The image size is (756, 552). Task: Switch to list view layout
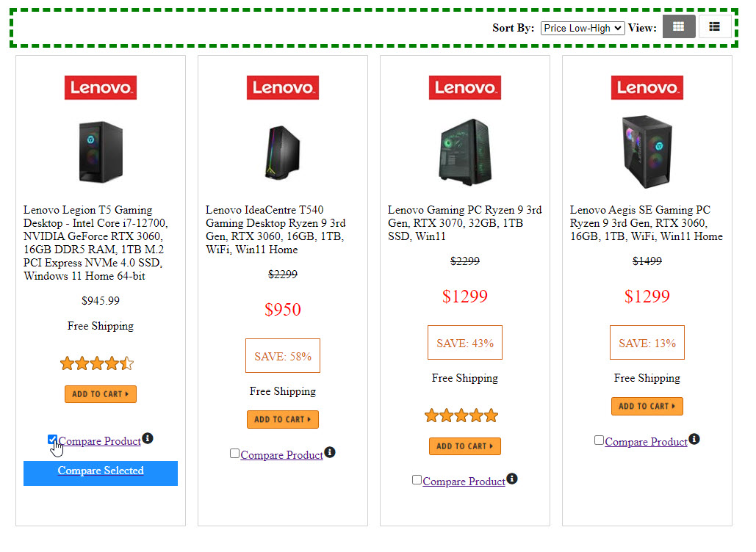pyautogui.click(x=714, y=27)
